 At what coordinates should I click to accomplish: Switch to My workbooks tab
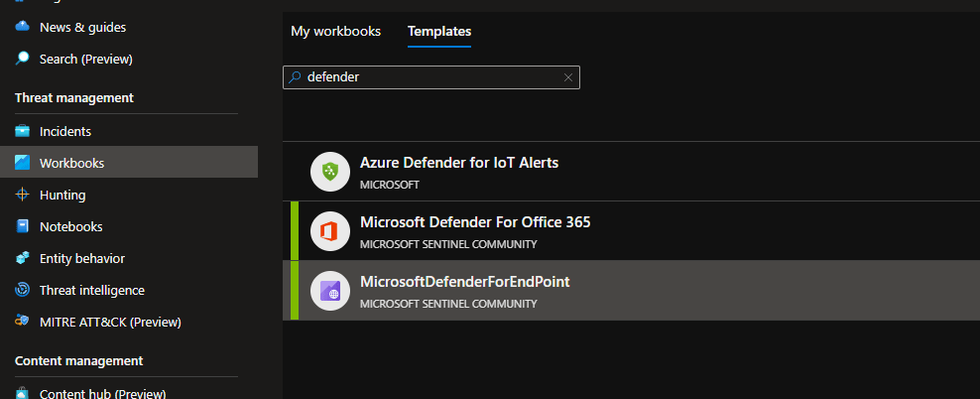click(x=335, y=32)
